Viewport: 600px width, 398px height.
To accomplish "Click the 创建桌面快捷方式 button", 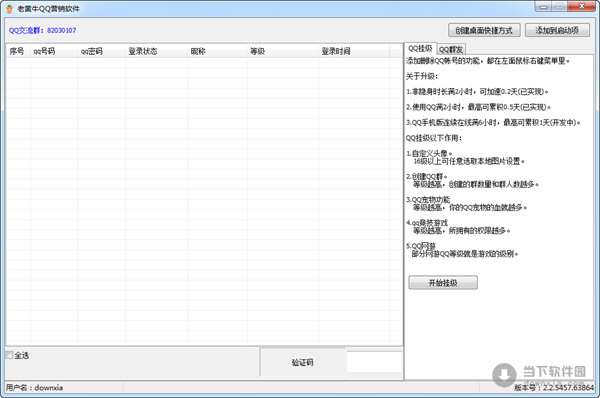I will (484, 30).
